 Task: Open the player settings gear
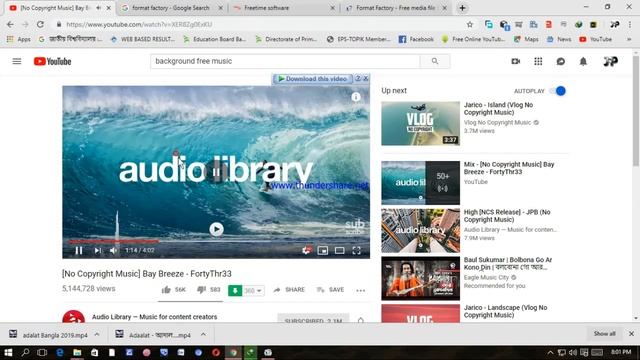306,250
